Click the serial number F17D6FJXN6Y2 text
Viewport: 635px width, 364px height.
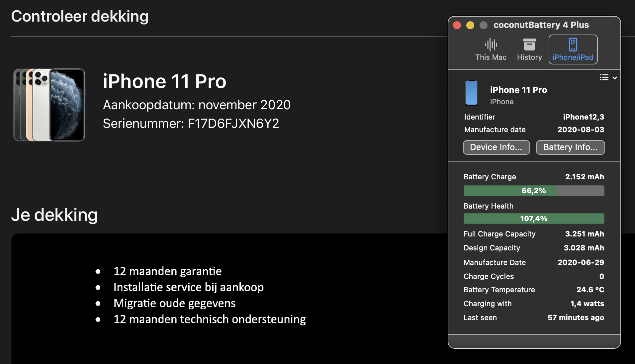[233, 124]
